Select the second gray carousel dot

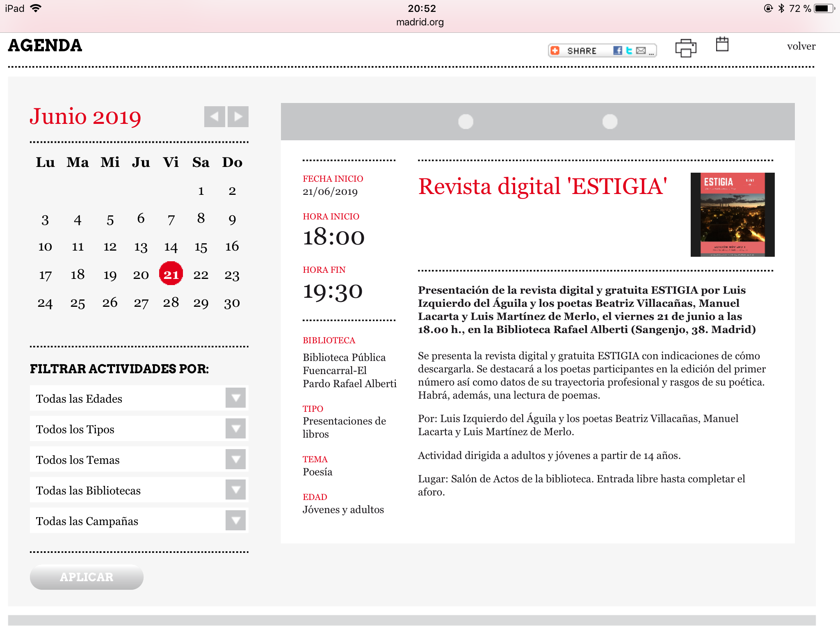click(609, 122)
